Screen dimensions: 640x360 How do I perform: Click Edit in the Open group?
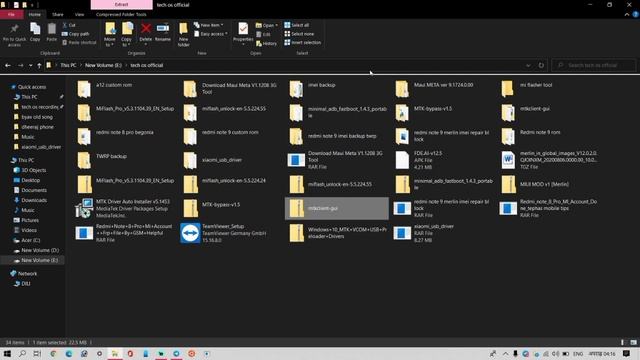(264, 34)
